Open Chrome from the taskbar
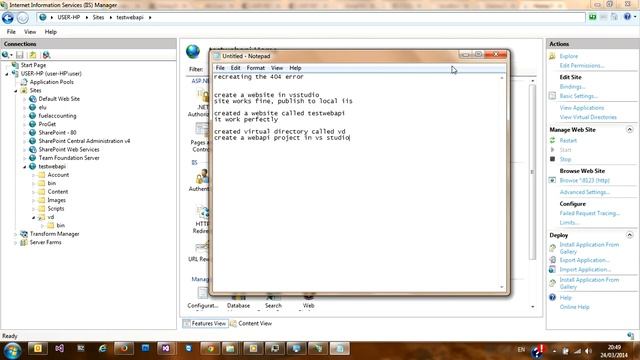 pos(210,349)
